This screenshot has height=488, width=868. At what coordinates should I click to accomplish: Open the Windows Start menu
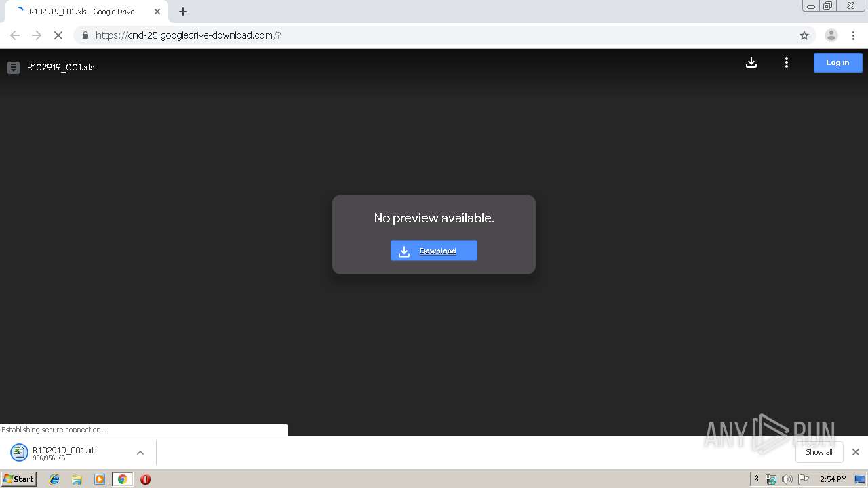click(18, 479)
